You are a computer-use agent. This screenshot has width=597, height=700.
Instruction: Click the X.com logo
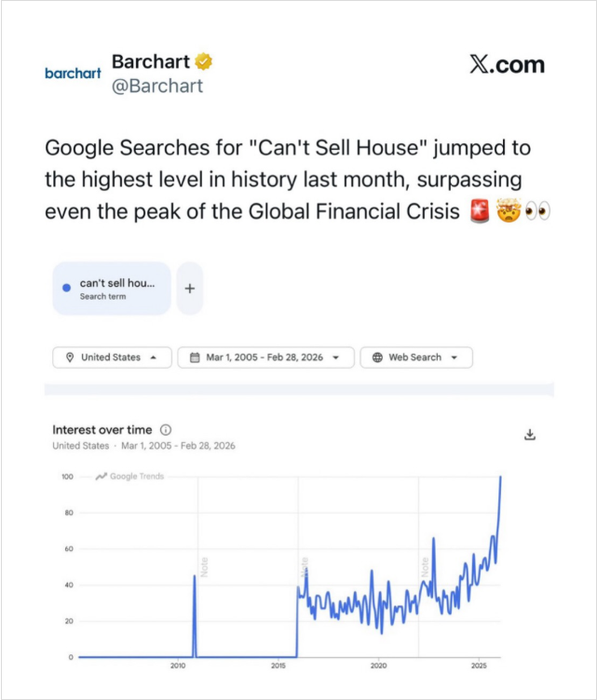pyautogui.click(x=507, y=64)
